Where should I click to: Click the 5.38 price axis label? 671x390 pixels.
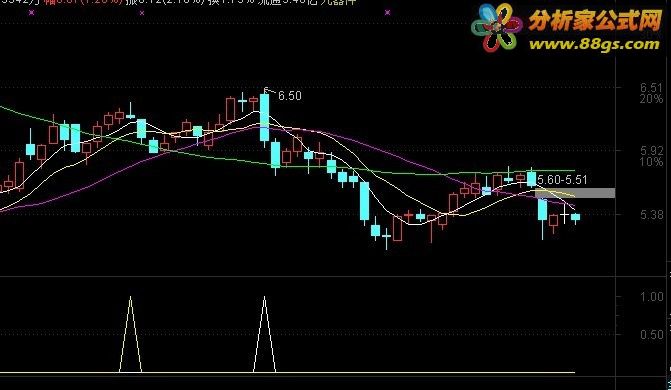pos(651,214)
